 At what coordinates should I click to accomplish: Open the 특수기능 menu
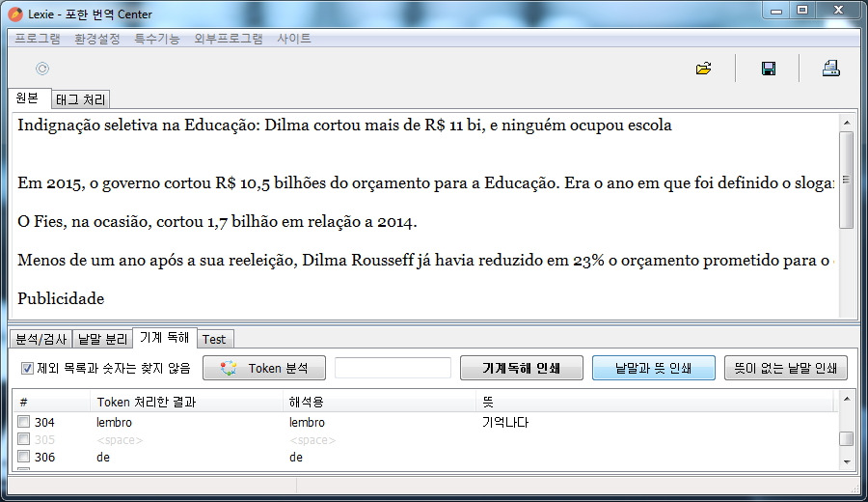157,39
